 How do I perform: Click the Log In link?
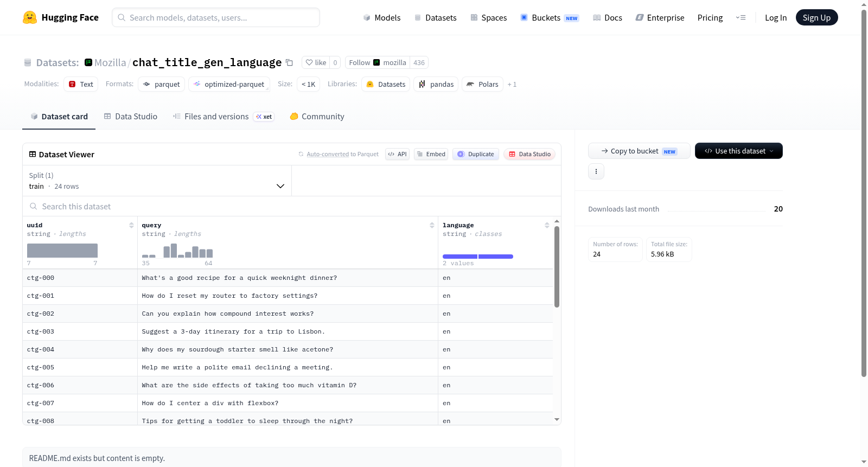(776, 17)
